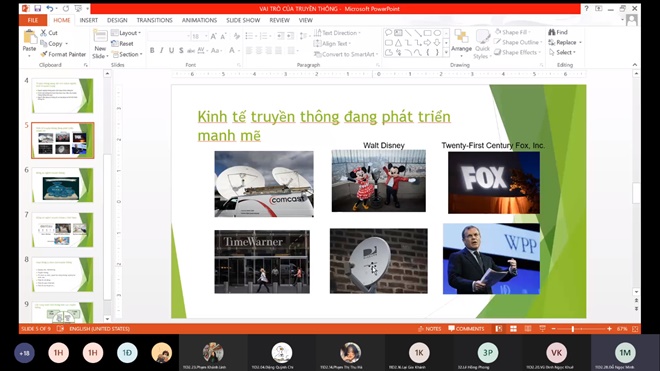
Task: Expand the shapes gallery More arrow
Action: [446, 53]
